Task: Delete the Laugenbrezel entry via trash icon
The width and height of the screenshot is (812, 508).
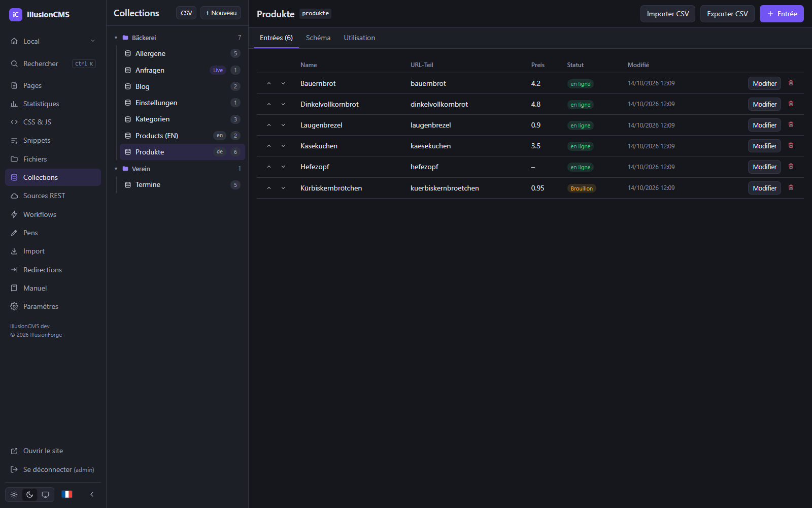Action: tap(791, 125)
